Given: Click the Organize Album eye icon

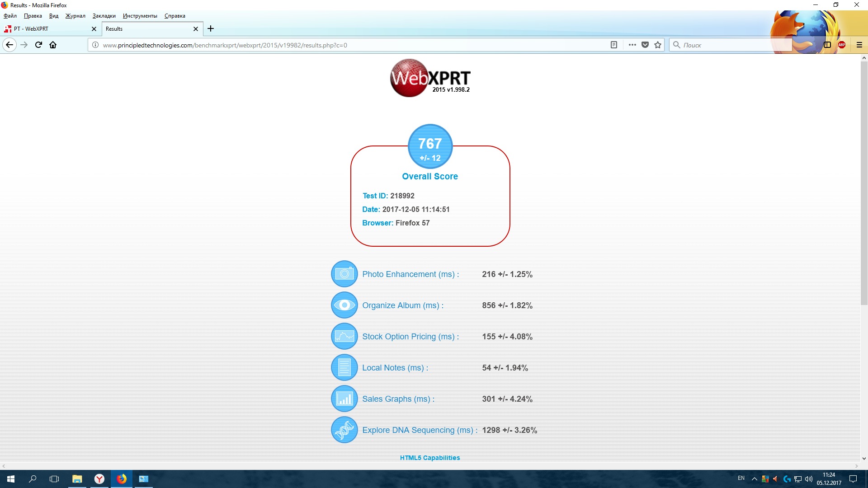Looking at the screenshot, I should point(344,305).
